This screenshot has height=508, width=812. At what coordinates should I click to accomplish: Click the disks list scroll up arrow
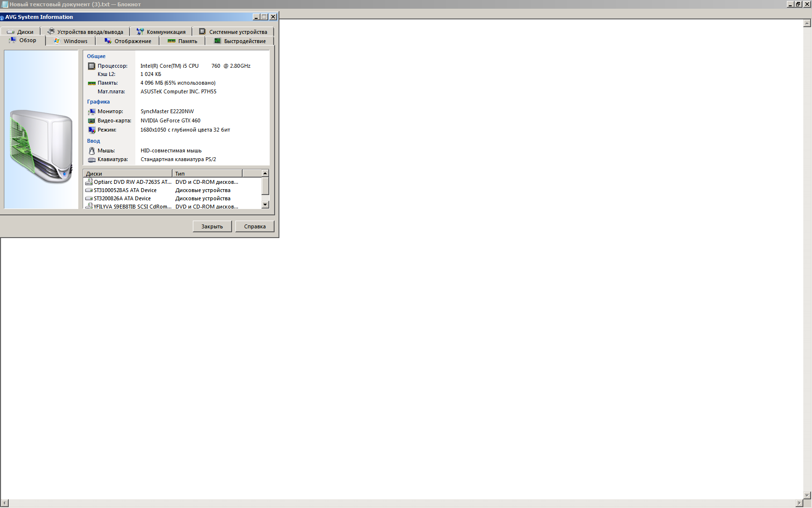coord(265,173)
